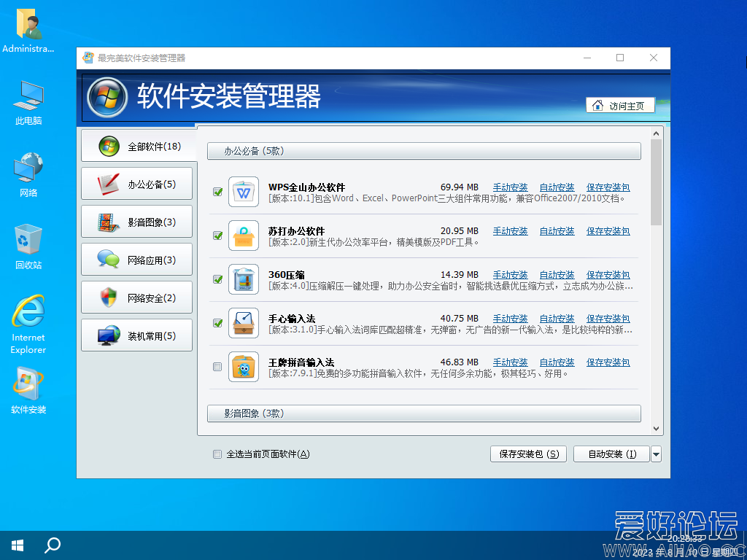
Task: Switch to 装机常用(5) category tab
Action: [138, 336]
